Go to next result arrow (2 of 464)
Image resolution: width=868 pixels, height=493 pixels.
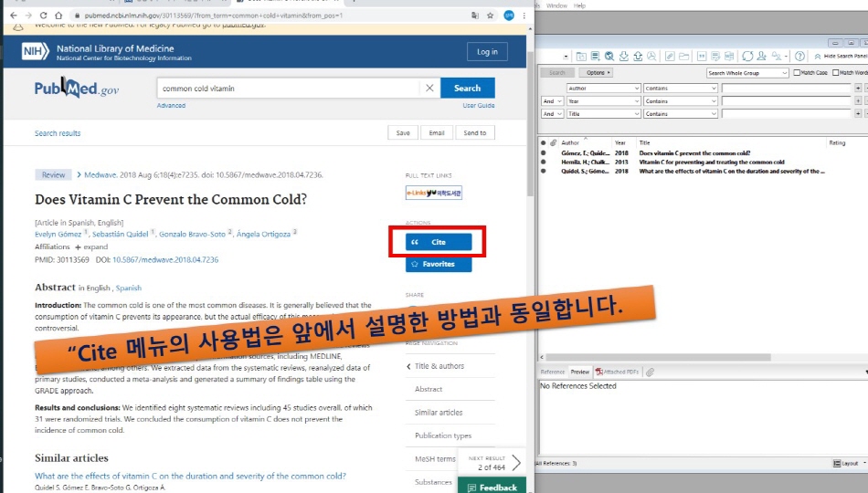[516, 463]
